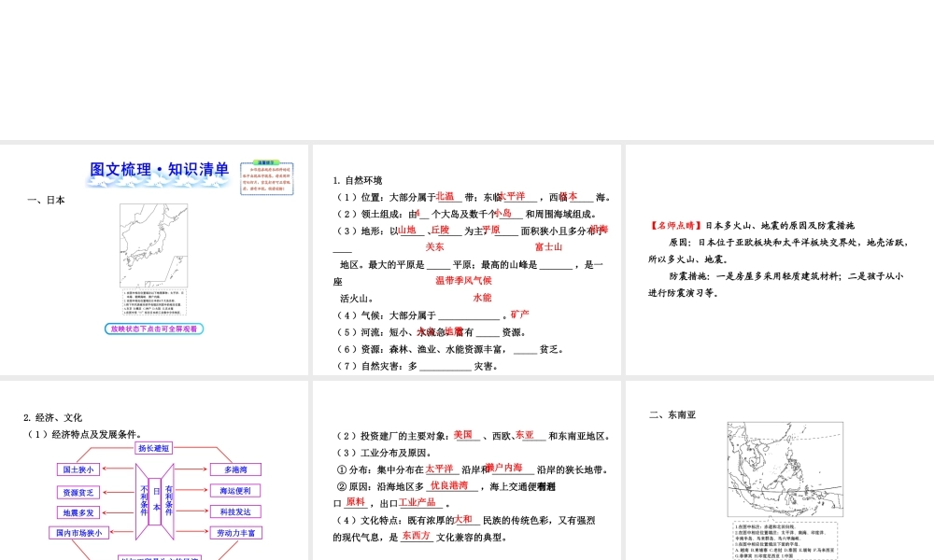Select the '劳动力丰富' box
Viewport: 934px width, 560px height.
point(236,533)
